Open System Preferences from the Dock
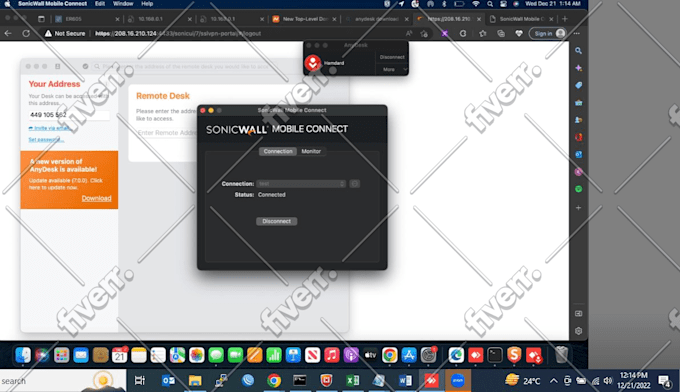 [428, 355]
